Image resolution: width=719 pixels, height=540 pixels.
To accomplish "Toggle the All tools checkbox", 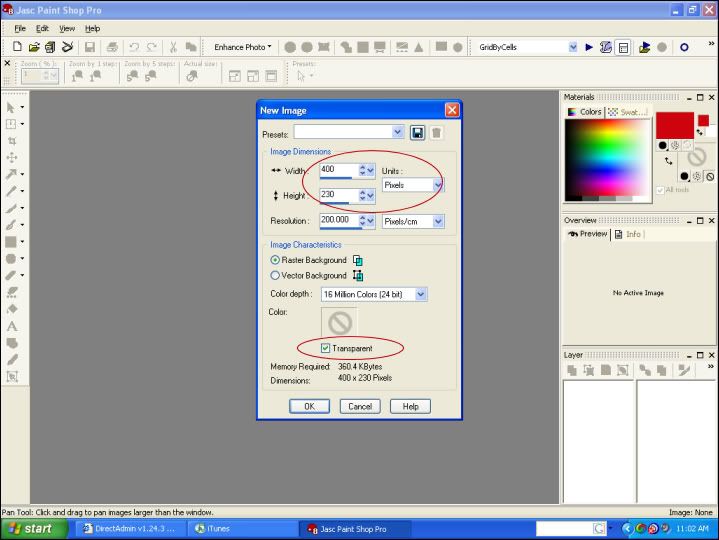I will (x=660, y=190).
